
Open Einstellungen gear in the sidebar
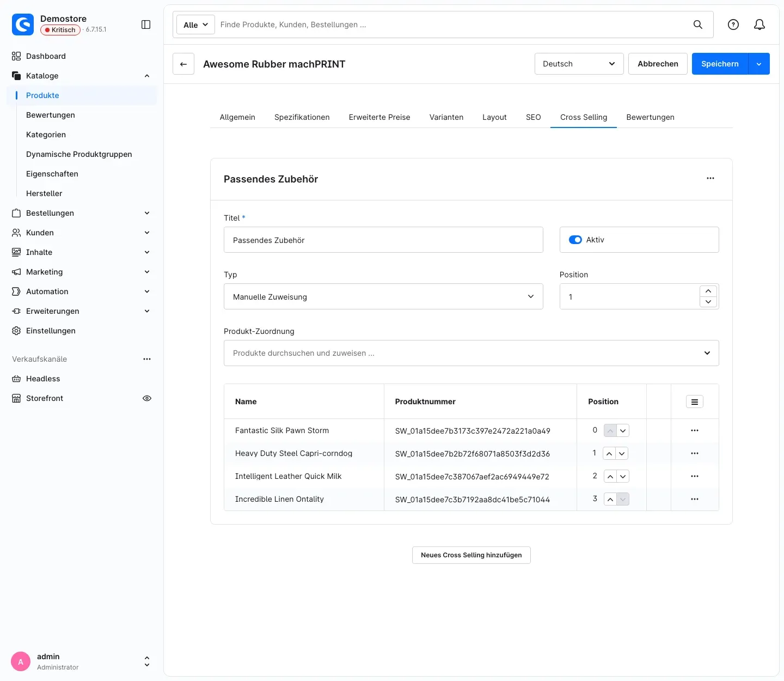(x=16, y=331)
